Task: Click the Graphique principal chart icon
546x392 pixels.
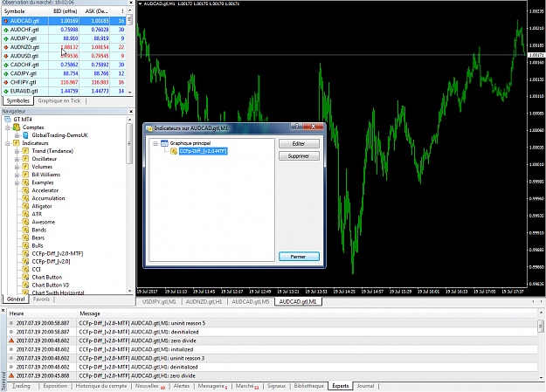Action: pyautogui.click(x=164, y=143)
